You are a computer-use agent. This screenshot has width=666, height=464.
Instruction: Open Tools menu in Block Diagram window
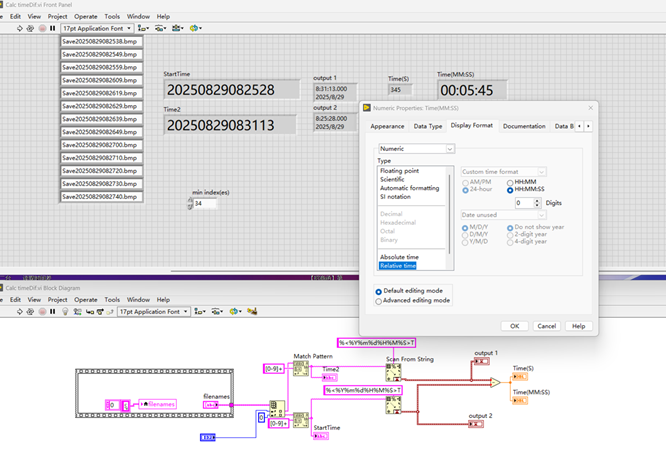pos(112,300)
